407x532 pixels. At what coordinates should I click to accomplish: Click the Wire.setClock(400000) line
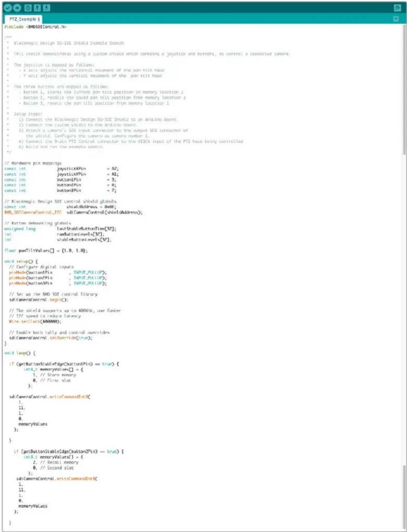pyautogui.click(x=35, y=322)
